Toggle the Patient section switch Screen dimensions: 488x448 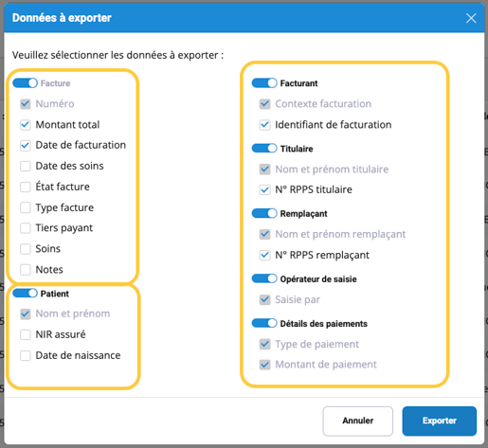click(x=25, y=294)
